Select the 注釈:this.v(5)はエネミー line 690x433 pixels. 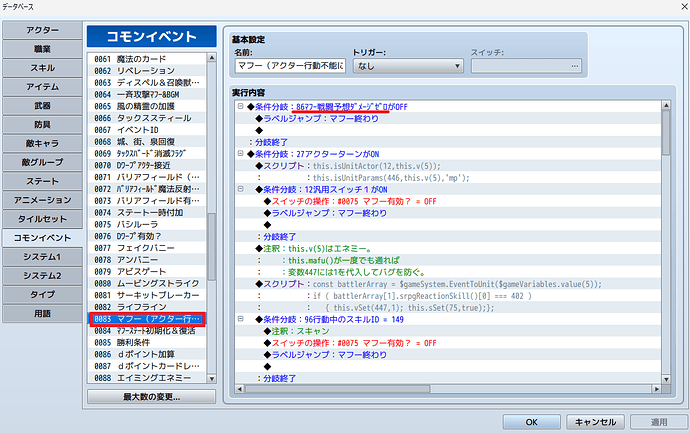click(x=448, y=248)
